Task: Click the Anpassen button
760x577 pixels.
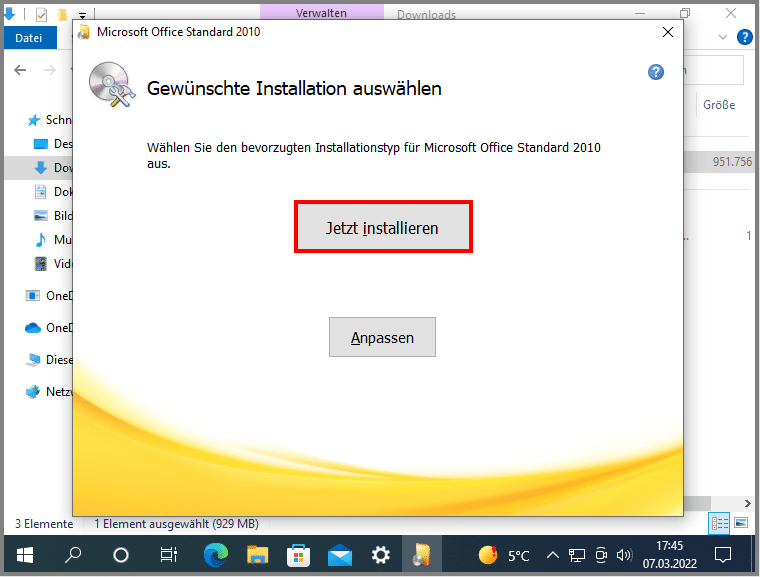Action: point(382,338)
